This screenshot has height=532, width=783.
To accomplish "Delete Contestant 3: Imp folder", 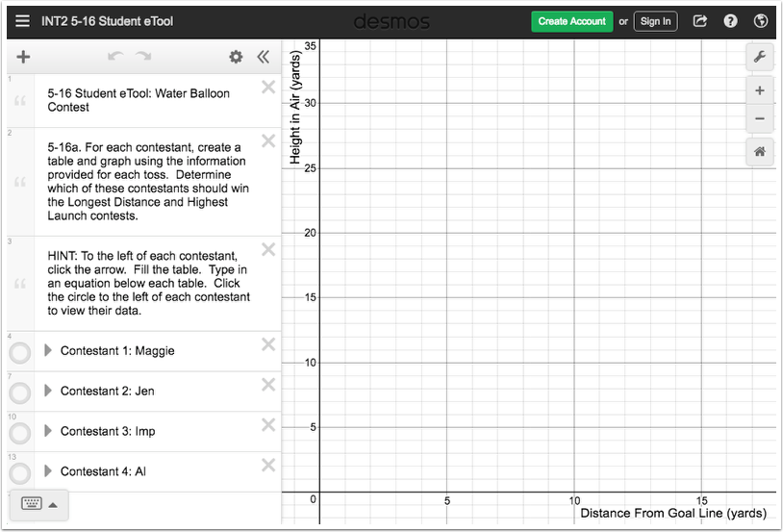I will (x=268, y=424).
